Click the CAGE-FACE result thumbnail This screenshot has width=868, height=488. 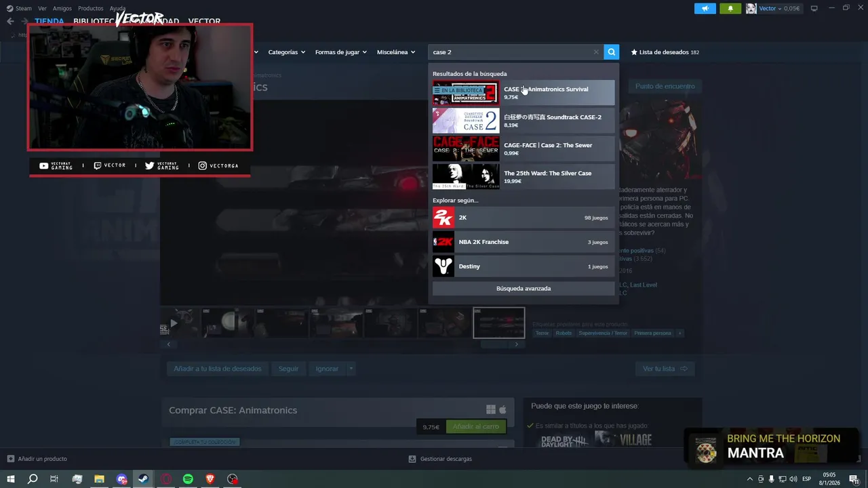[466, 148]
